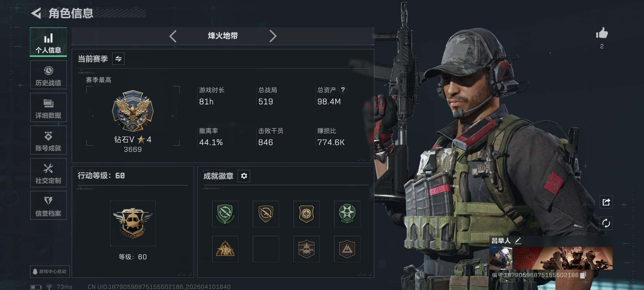Open 成就徽章 gear settings

pos(244,176)
